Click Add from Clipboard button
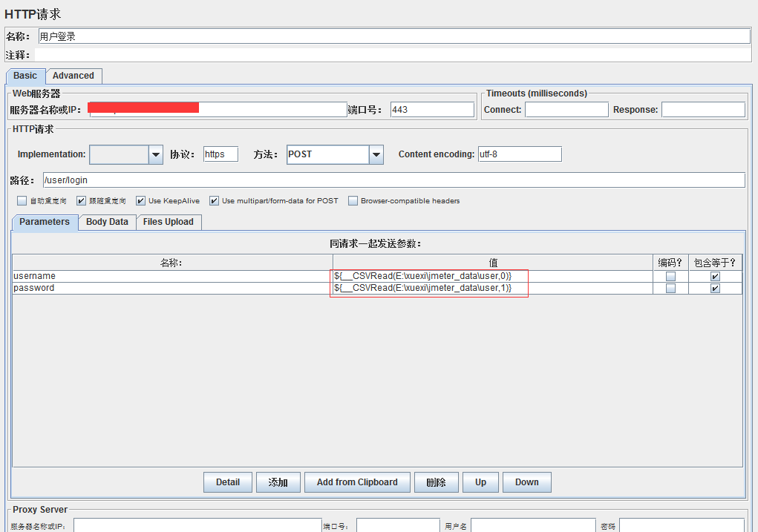Screen dimensions: 758x532 click(x=357, y=482)
